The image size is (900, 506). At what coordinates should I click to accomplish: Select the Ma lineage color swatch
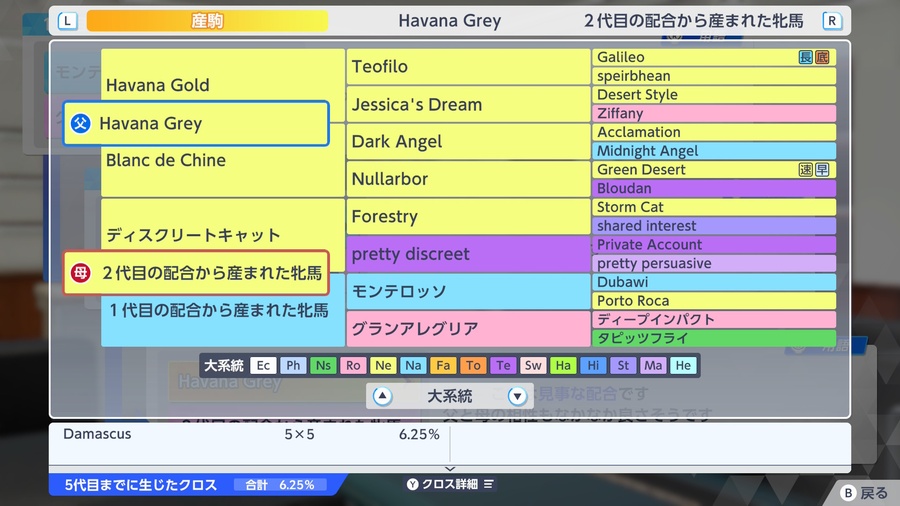click(x=653, y=365)
